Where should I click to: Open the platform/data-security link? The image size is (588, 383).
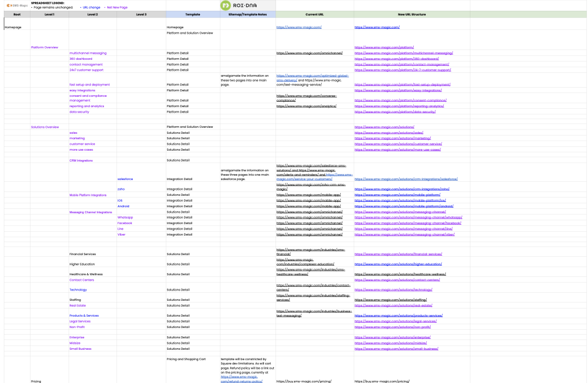(x=395, y=112)
